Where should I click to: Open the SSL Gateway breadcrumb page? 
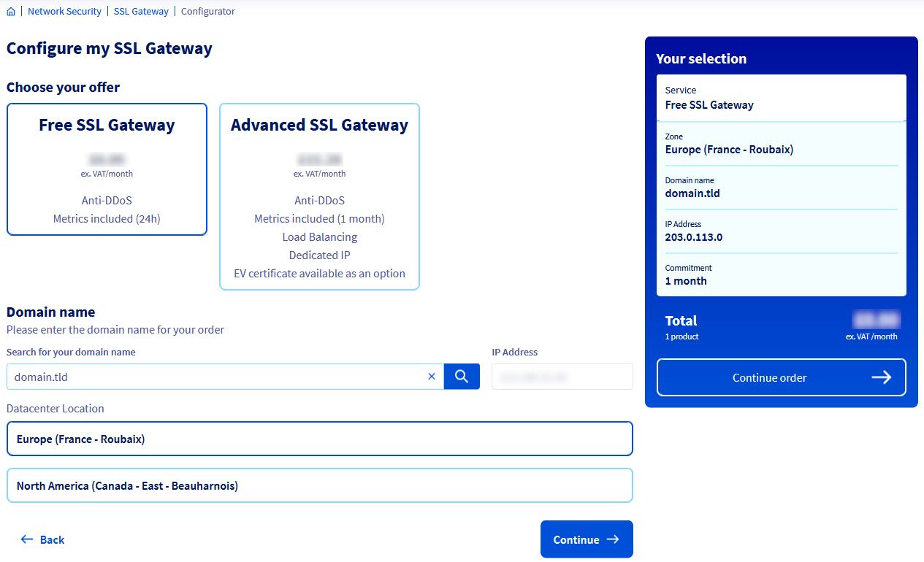(x=141, y=11)
